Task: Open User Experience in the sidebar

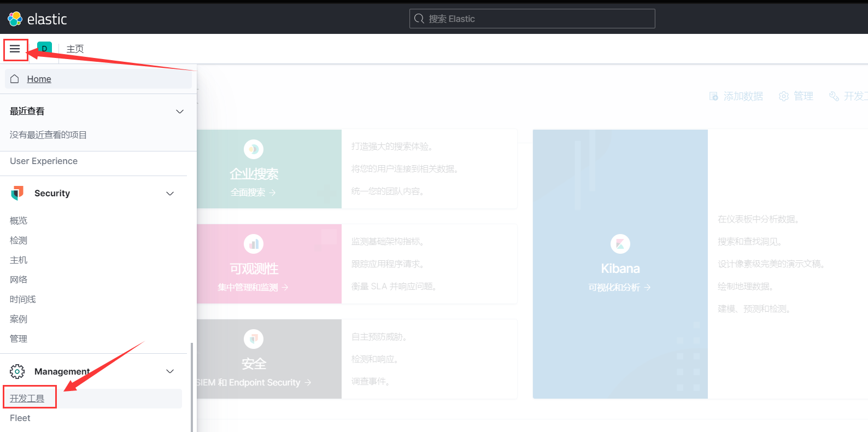Action: (44, 161)
